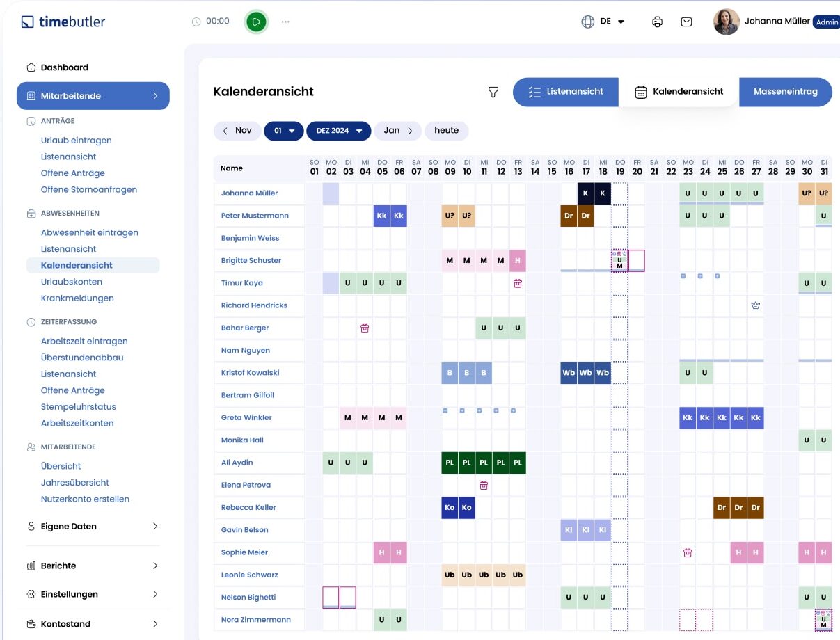Viewport: 840px width, 640px height.
Task: Click Peter Mustermann's brown Dr cell on Monday 16
Action: click(x=569, y=216)
